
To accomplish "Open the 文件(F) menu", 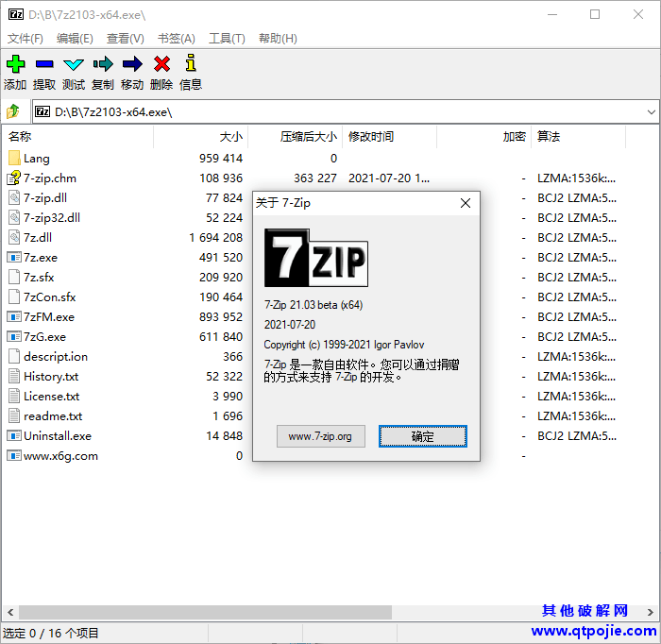I will pos(25,39).
